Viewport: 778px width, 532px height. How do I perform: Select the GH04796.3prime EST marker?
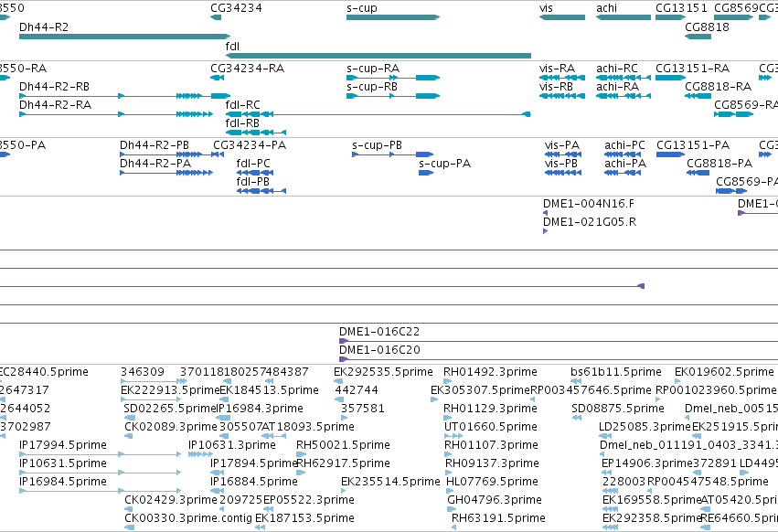pyautogui.click(x=451, y=510)
